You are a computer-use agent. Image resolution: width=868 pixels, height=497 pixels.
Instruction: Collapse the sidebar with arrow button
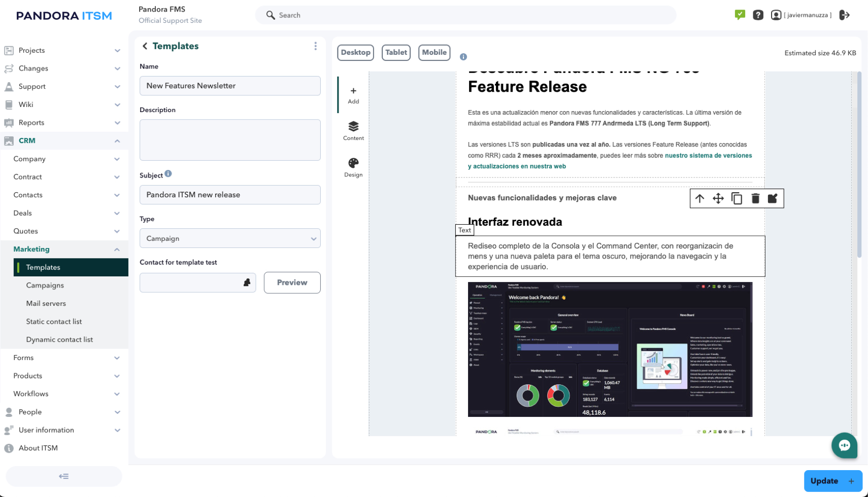point(64,476)
